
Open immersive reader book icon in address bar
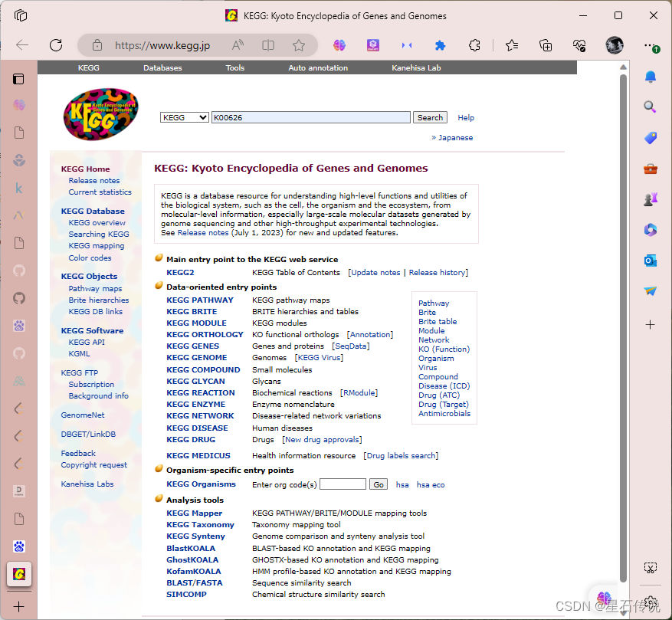(x=268, y=45)
